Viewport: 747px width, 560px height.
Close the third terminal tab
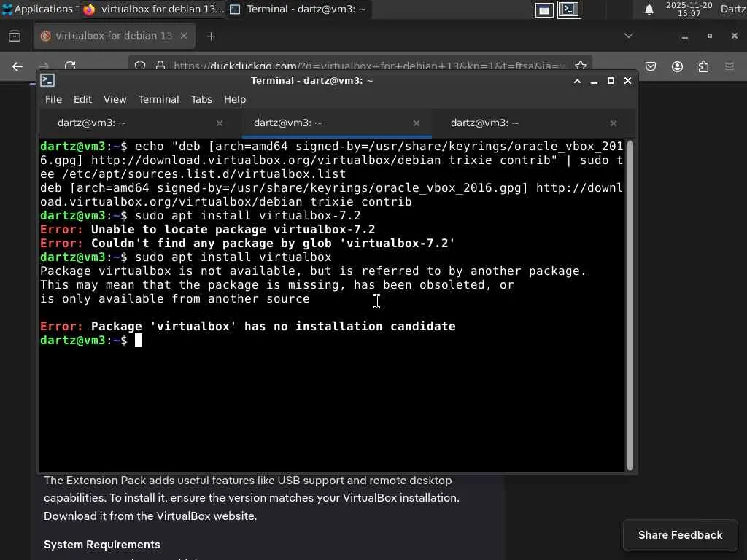613,123
